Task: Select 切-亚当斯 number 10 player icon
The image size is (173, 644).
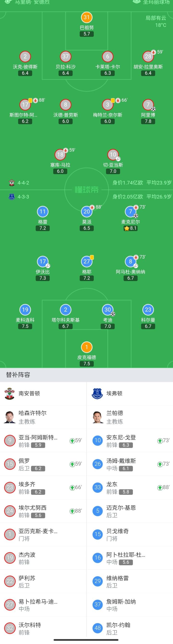Action: click(113, 155)
